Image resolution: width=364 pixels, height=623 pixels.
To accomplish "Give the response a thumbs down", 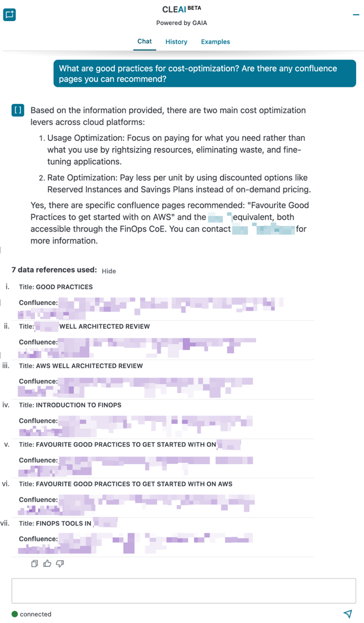I will (60, 564).
